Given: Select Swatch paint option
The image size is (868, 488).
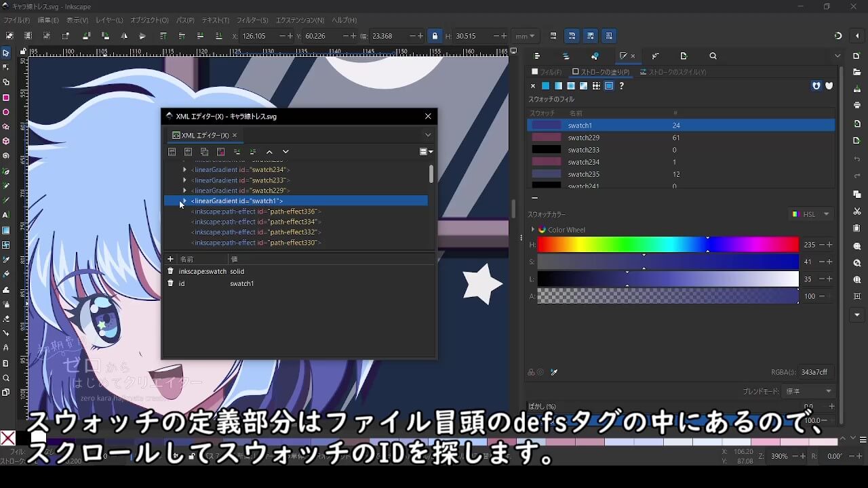Looking at the screenshot, I should (609, 86).
